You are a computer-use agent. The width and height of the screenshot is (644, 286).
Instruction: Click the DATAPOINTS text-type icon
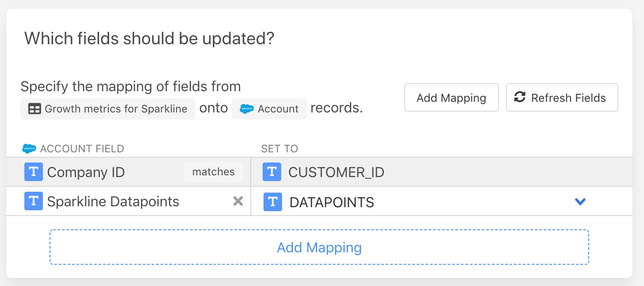pos(272,202)
